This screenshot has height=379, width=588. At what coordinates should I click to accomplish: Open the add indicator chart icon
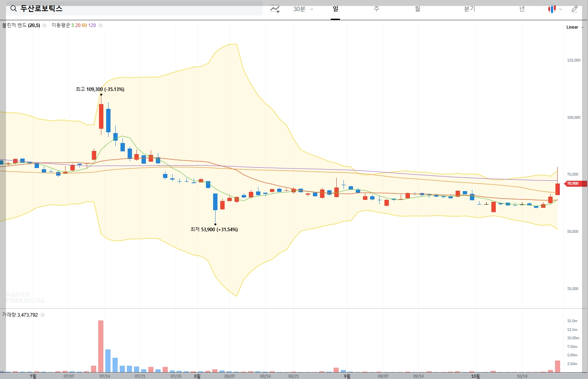tap(275, 9)
